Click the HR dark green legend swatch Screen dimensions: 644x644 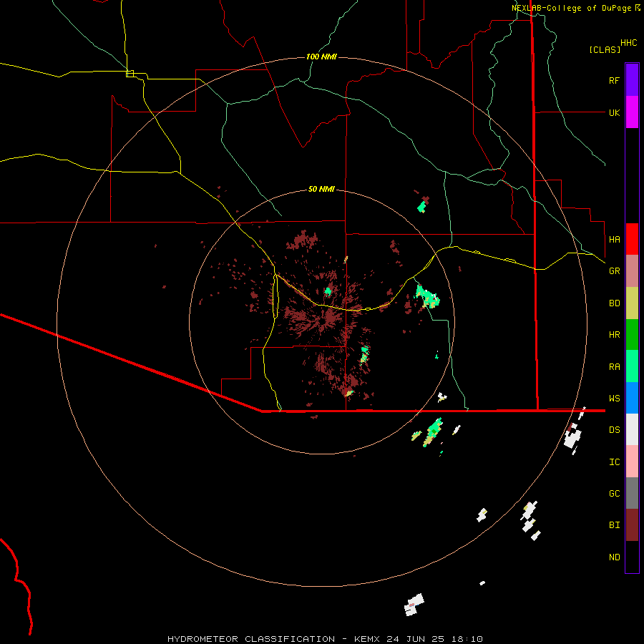point(632,335)
